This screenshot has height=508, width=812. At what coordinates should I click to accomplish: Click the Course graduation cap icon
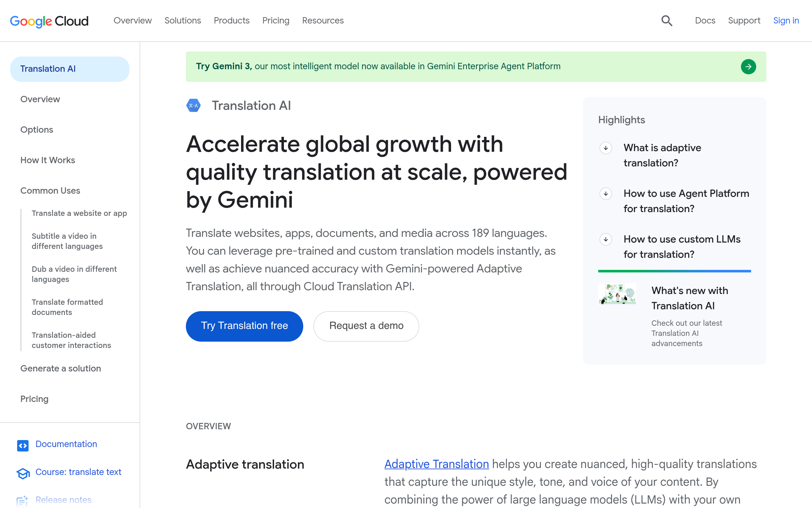click(23, 473)
